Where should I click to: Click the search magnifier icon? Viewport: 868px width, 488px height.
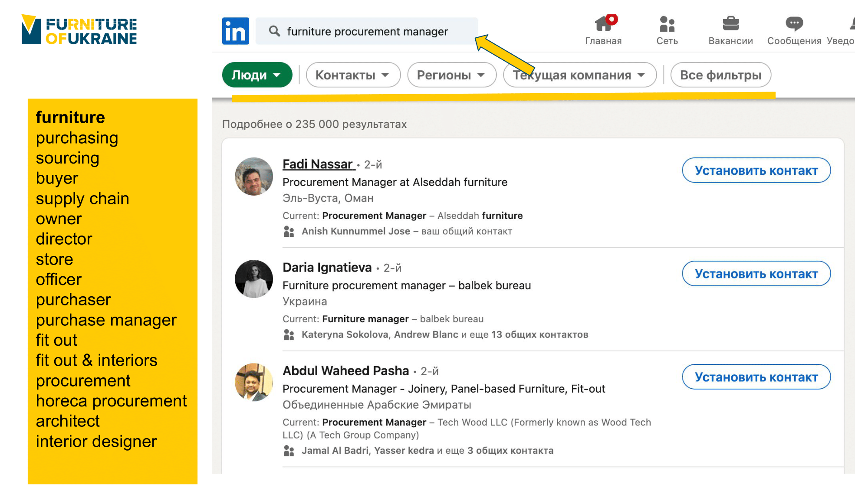(x=274, y=31)
